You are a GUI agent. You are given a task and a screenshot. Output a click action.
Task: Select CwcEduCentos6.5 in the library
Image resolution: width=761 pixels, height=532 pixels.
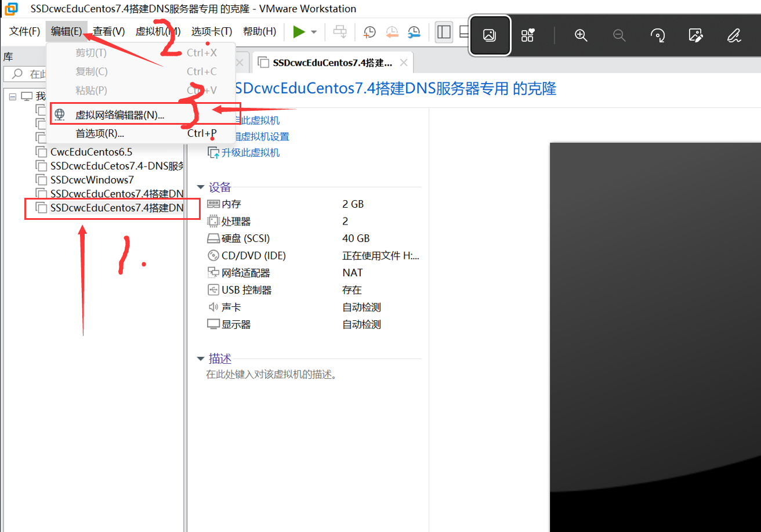92,152
